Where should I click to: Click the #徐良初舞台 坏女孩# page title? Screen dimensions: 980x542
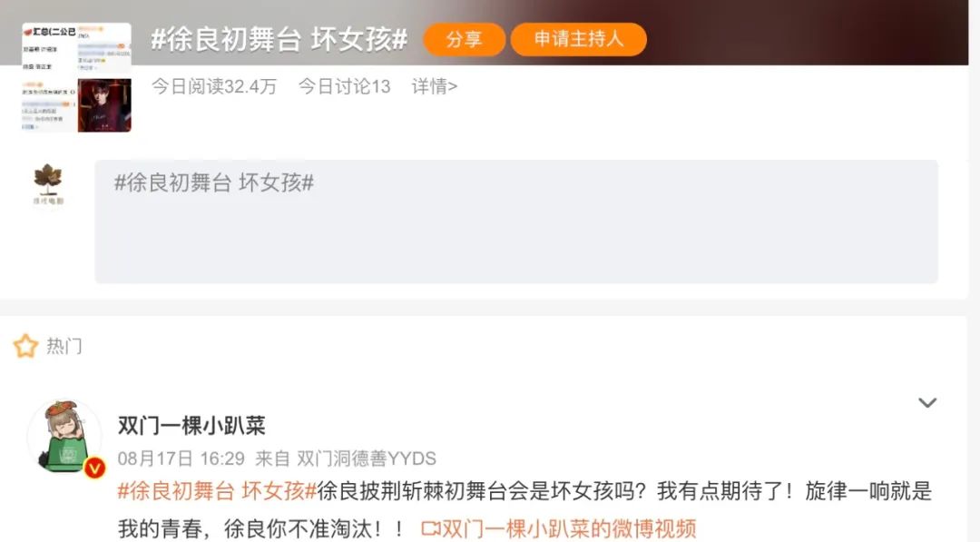click(279, 39)
